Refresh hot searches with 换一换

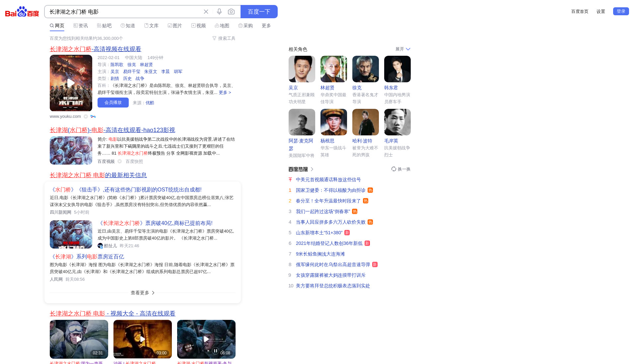coord(401,169)
